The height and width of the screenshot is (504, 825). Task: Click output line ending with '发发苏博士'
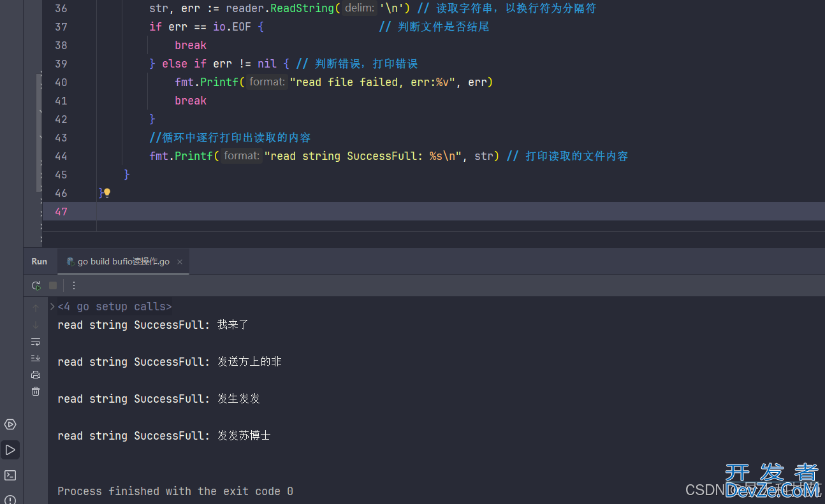164,436
